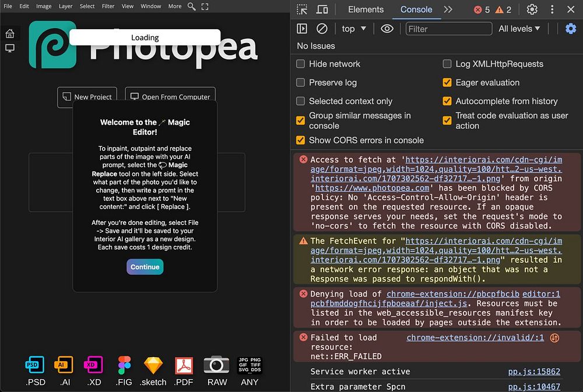
Task: Check the Preserve log option
Action: coord(300,83)
